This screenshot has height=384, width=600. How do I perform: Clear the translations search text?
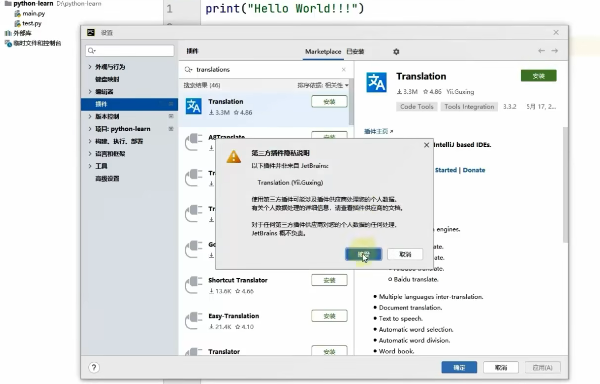344,70
